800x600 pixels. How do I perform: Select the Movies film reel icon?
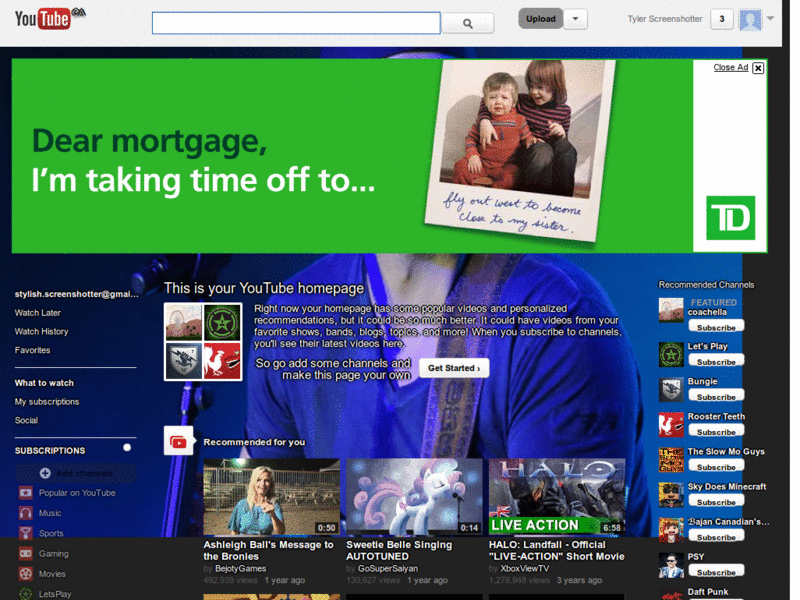click(26, 573)
